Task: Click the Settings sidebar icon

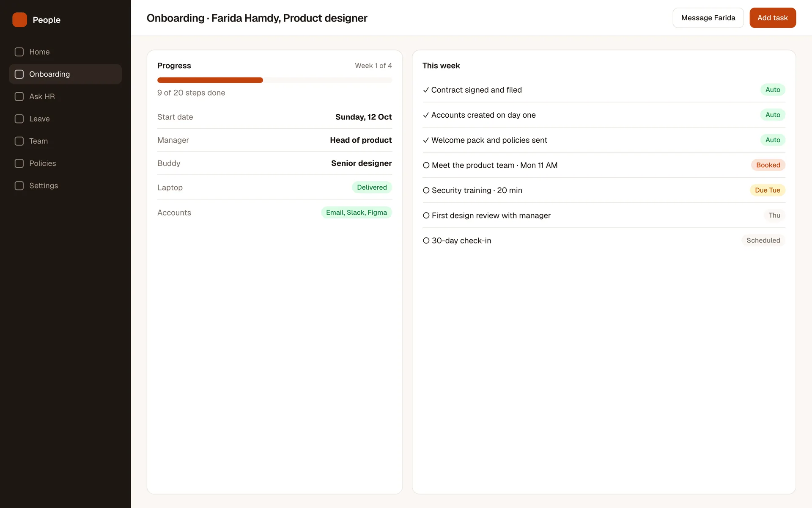Action: click(19, 186)
